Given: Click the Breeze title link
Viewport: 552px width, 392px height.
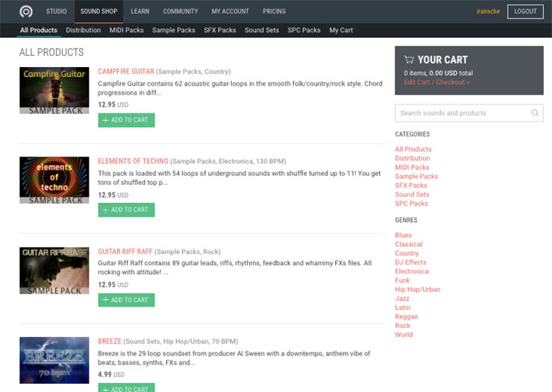Looking at the screenshot, I should click(x=110, y=341).
